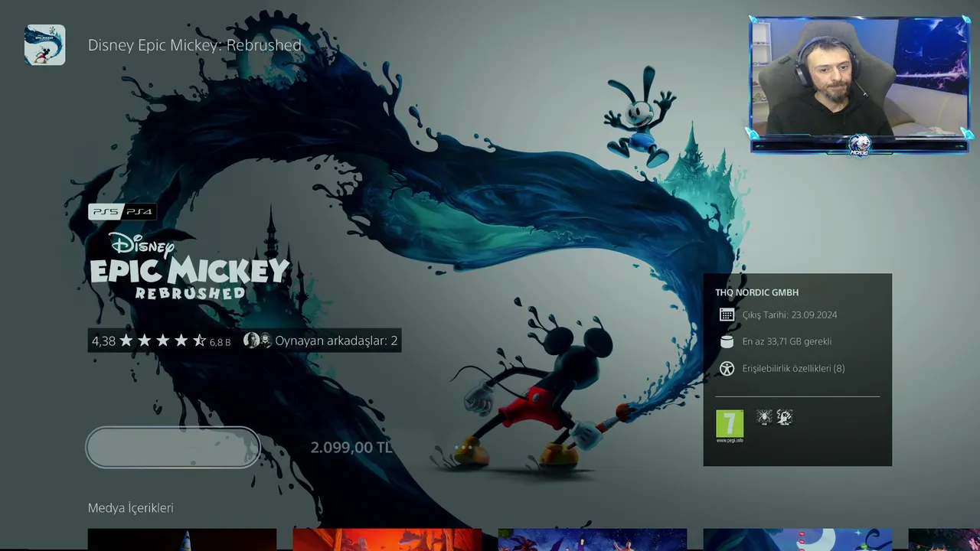Click the PEGI fear spider descriptor icon
This screenshot has height=551, width=980.
(x=764, y=417)
